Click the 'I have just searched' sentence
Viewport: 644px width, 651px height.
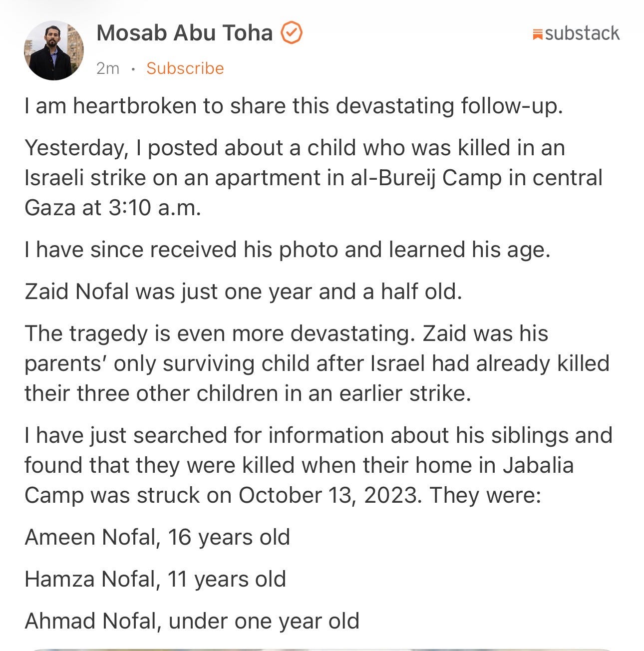319,465
